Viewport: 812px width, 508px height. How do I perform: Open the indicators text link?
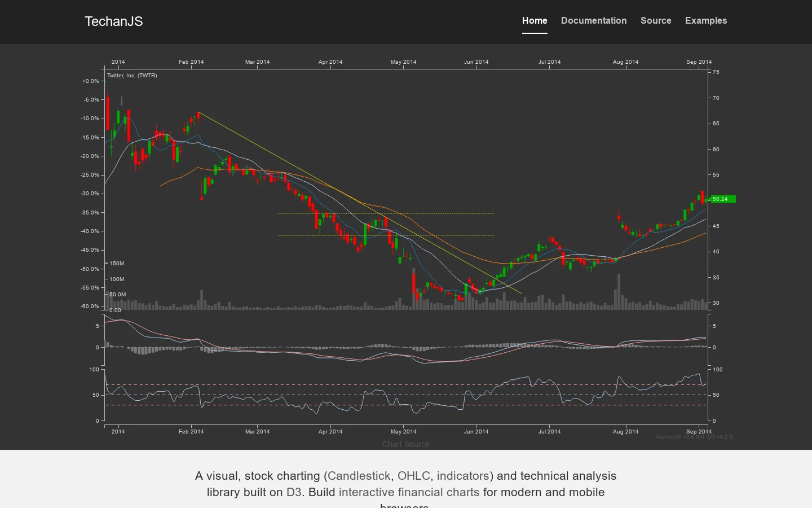(463, 476)
